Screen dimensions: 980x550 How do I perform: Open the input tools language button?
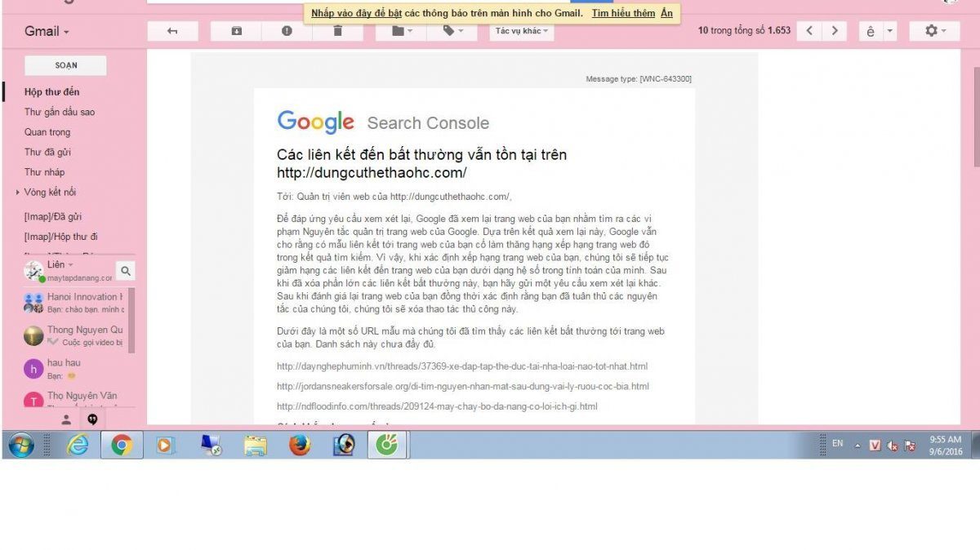pyautogui.click(x=871, y=31)
